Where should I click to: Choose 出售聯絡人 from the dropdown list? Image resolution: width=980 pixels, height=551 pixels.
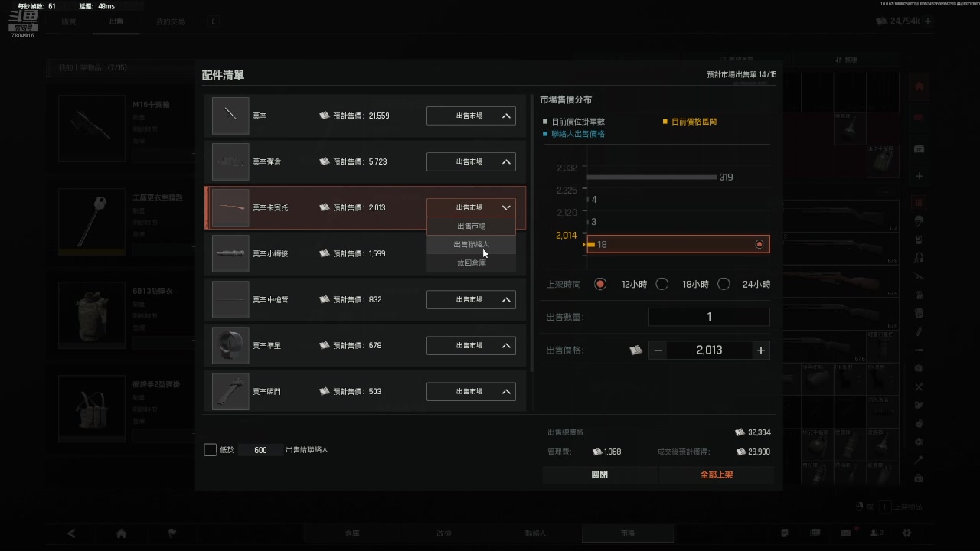click(x=471, y=244)
